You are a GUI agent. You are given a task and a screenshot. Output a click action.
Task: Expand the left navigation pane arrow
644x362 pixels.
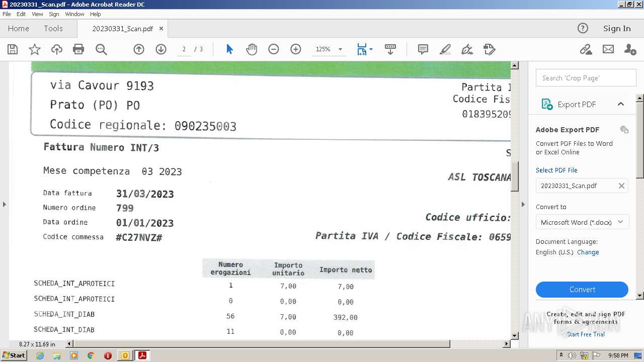point(5,204)
